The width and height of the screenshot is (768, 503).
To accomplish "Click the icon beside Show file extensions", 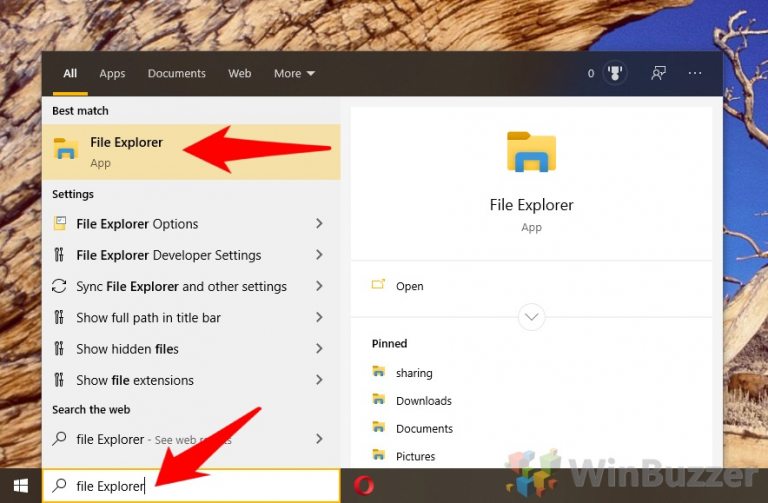I will [x=59, y=380].
